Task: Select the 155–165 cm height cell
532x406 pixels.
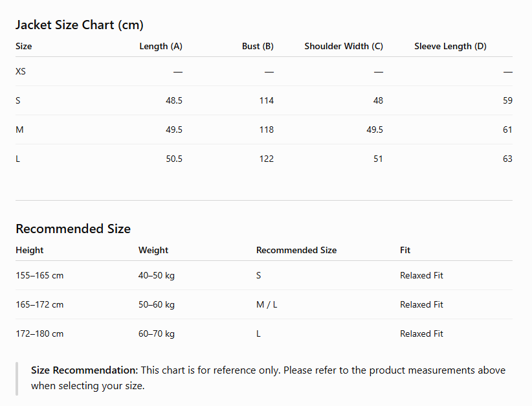Action: pos(39,275)
